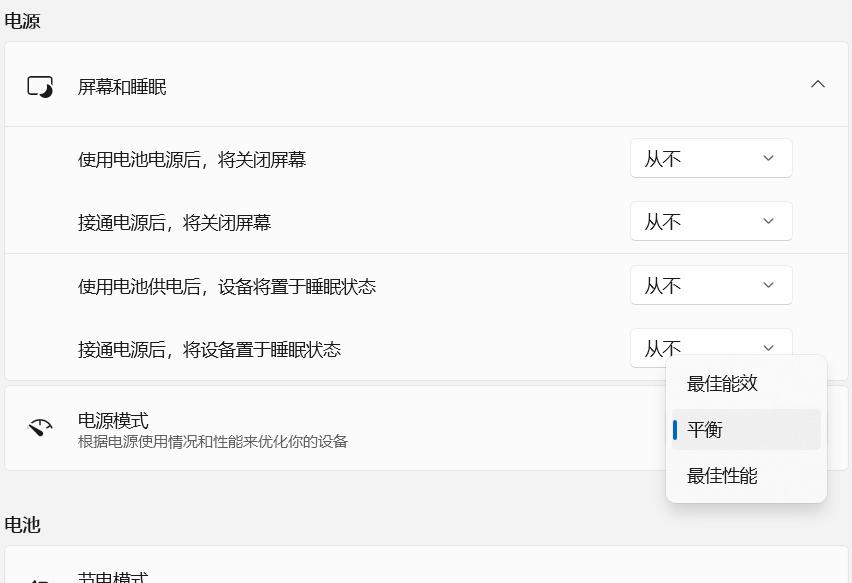Select the 平衡 power mode option
The image size is (852, 583).
pyautogui.click(x=746, y=430)
